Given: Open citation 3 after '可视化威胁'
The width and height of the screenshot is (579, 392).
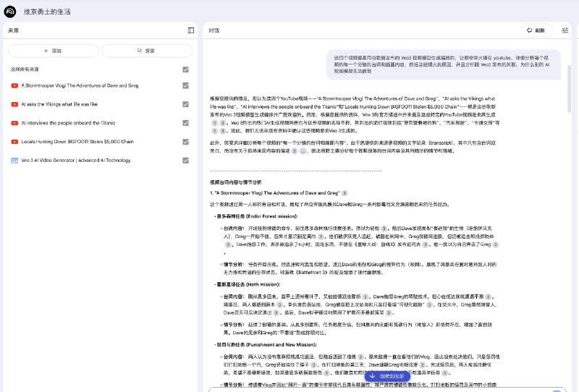Looking at the screenshot, I should [x=429, y=305].
